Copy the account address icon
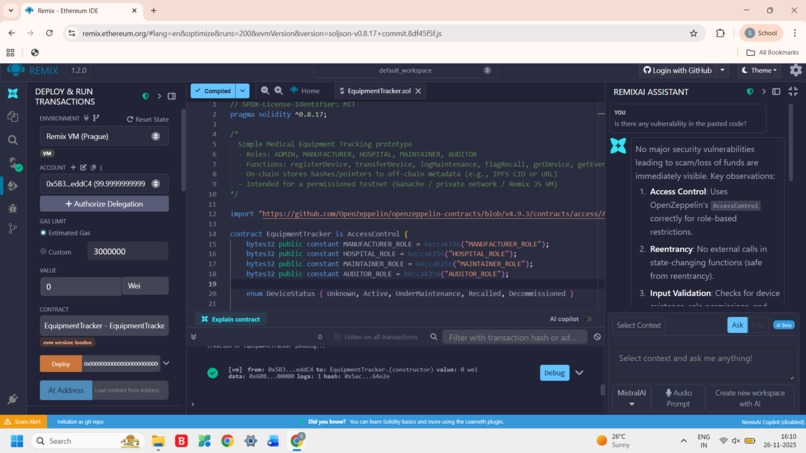Viewport: 806px width, 453px height. [x=93, y=167]
